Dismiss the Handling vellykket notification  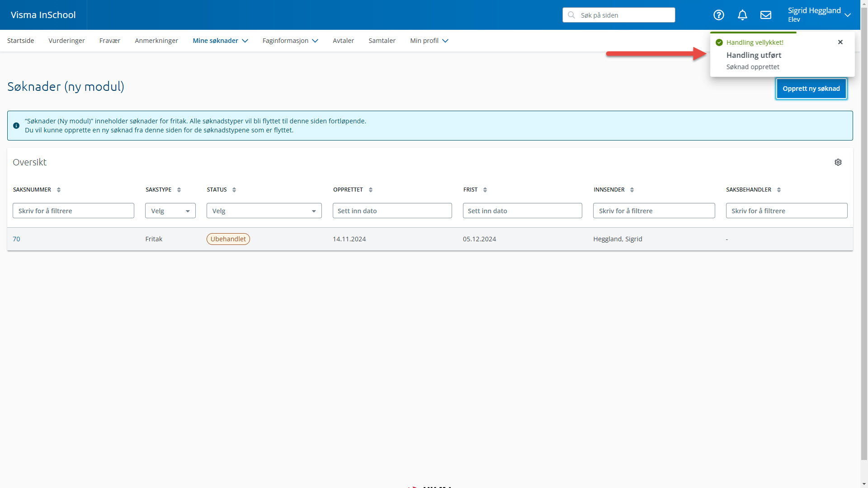pos(840,42)
